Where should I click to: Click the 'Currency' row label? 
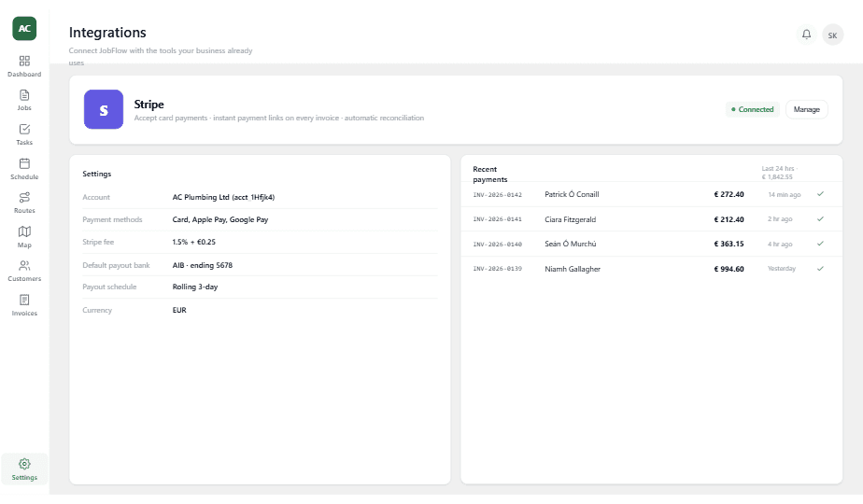click(x=97, y=310)
